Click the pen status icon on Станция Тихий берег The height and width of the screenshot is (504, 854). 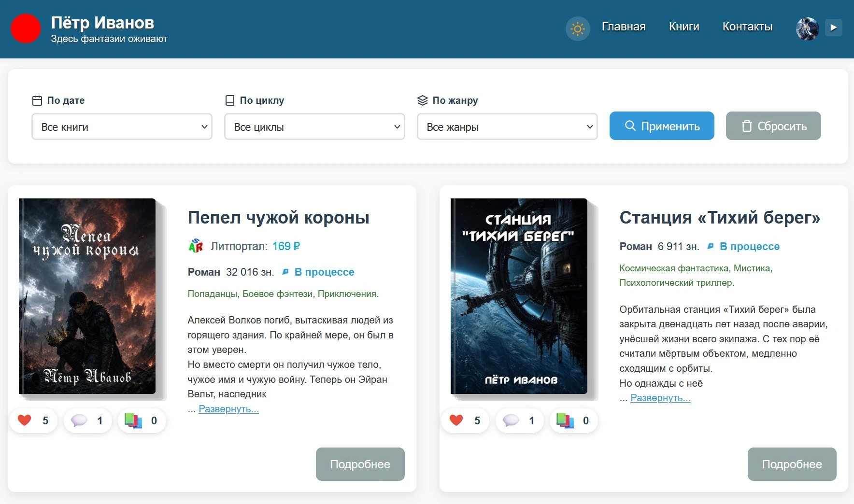pyautogui.click(x=711, y=246)
